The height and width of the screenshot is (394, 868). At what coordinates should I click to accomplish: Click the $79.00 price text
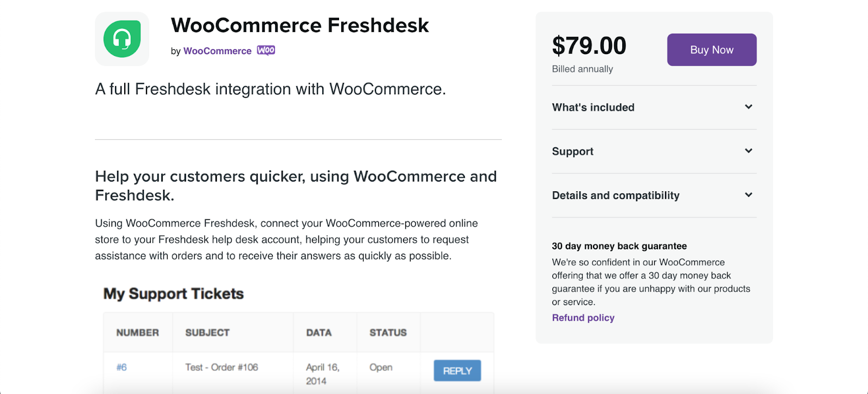point(589,46)
